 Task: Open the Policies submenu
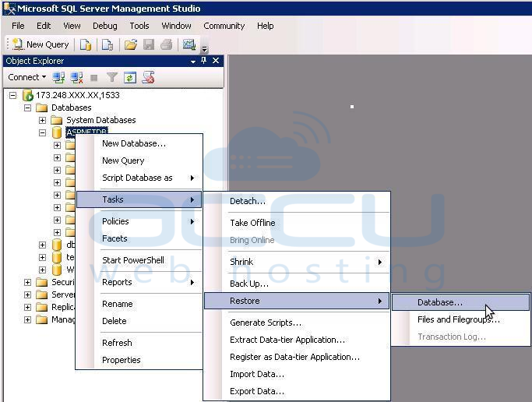(139, 221)
